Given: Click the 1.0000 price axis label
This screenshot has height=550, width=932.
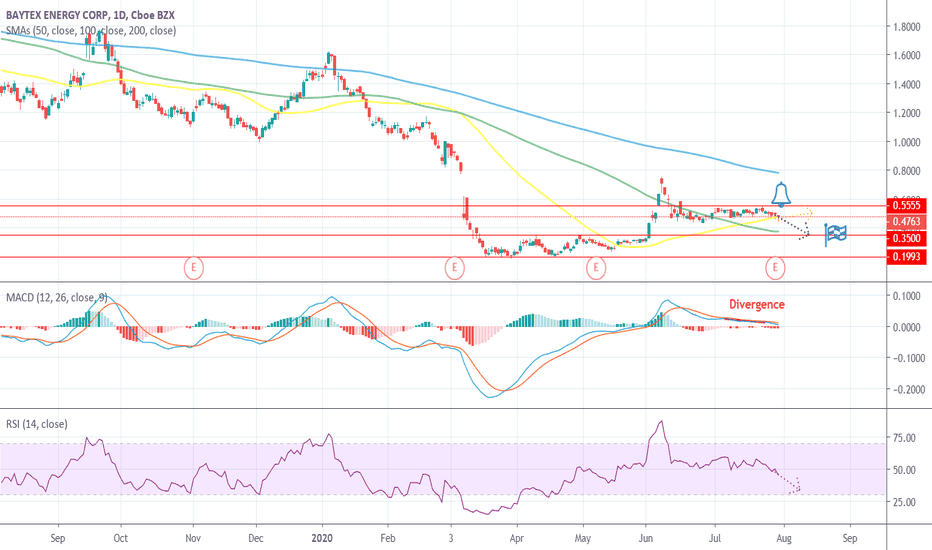Looking at the screenshot, I should click(x=907, y=142).
